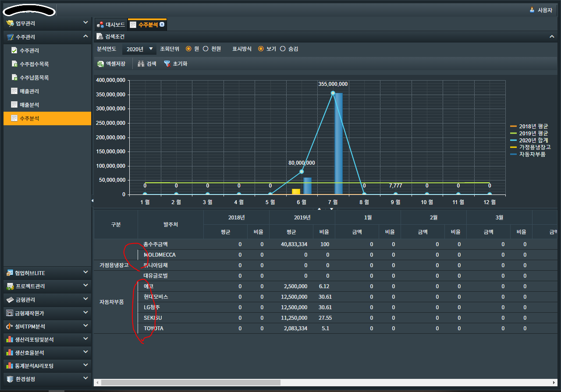This screenshot has height=392, width=561.
Task: Open the 분석연도 2020년 dropdown
Action: coord(139,49)
